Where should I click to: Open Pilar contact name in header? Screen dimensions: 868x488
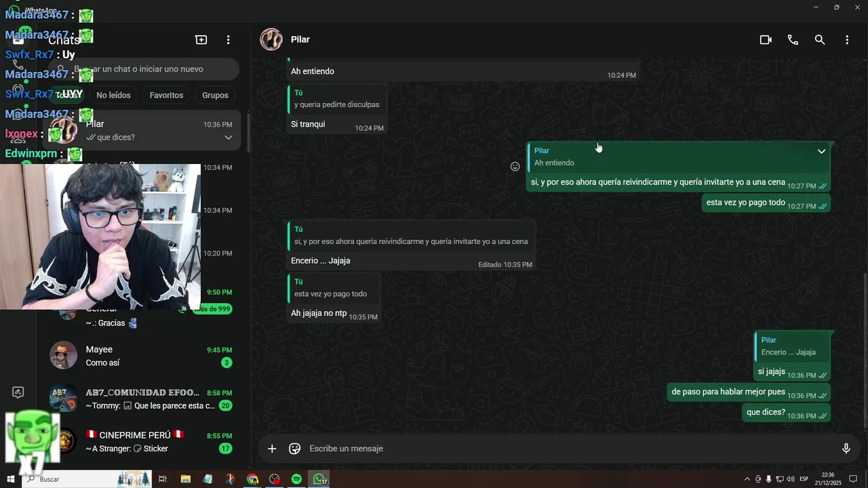[x=300, y=39]
